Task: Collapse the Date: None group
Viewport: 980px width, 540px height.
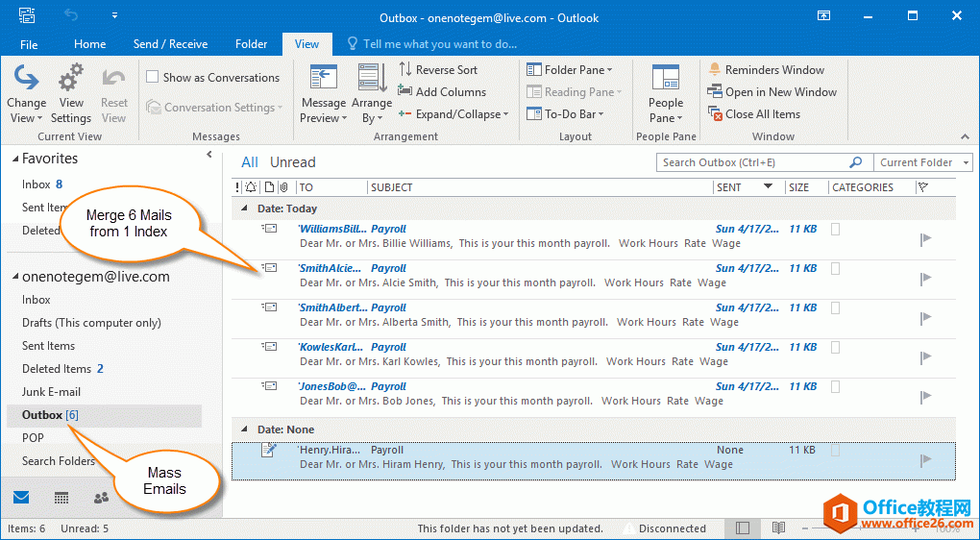Action: pos(244,430)
